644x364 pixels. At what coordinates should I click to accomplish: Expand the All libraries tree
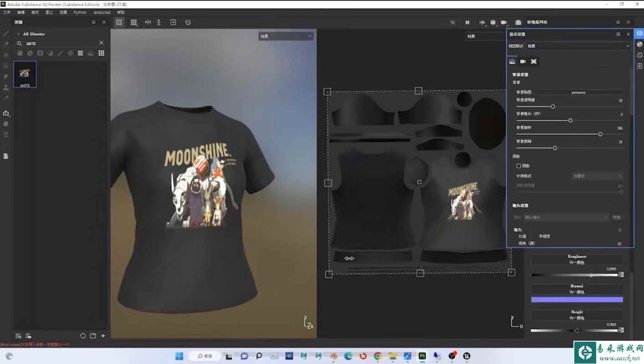click(x=18, y=34)
